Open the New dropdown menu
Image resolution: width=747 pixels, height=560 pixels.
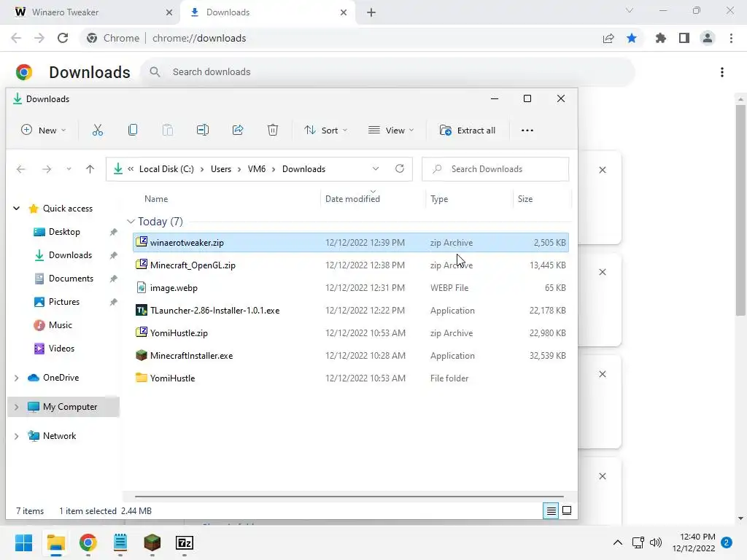43,130
